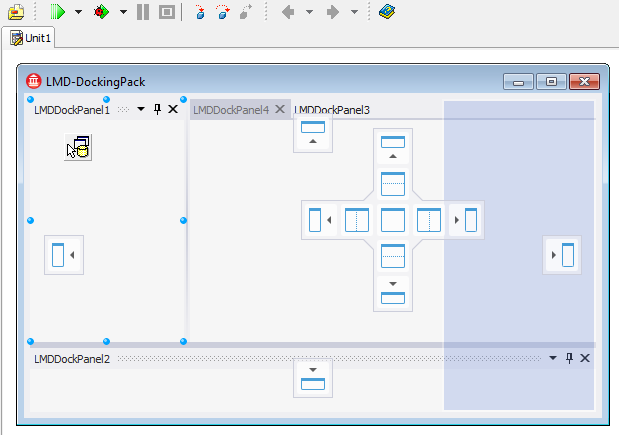The width and height of the screenshot is (619, 435).
Task: Click the Trace Into debug icon
Action: point(200,12)
